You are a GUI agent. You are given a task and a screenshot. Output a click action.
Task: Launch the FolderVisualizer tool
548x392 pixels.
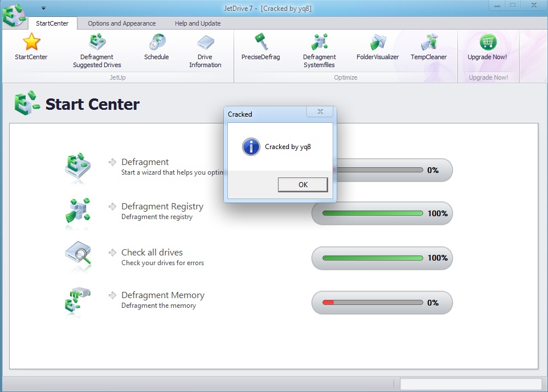[x=378, y=47]
